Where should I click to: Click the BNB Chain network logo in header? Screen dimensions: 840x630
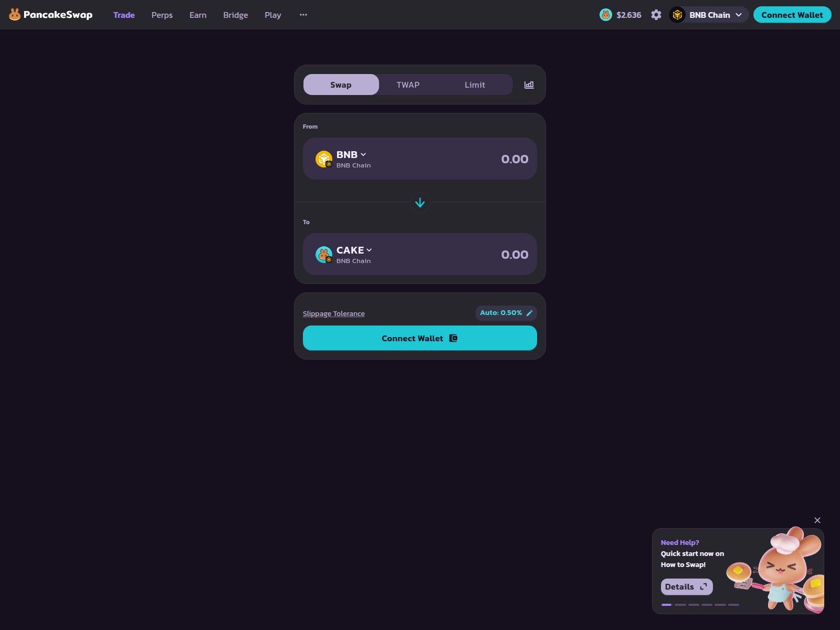[x=677, y=15]
